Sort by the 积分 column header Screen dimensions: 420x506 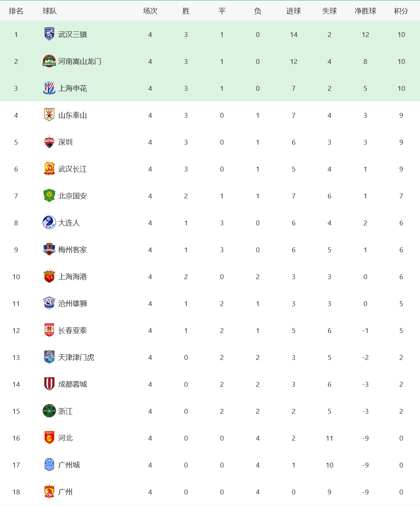(401, 11)
